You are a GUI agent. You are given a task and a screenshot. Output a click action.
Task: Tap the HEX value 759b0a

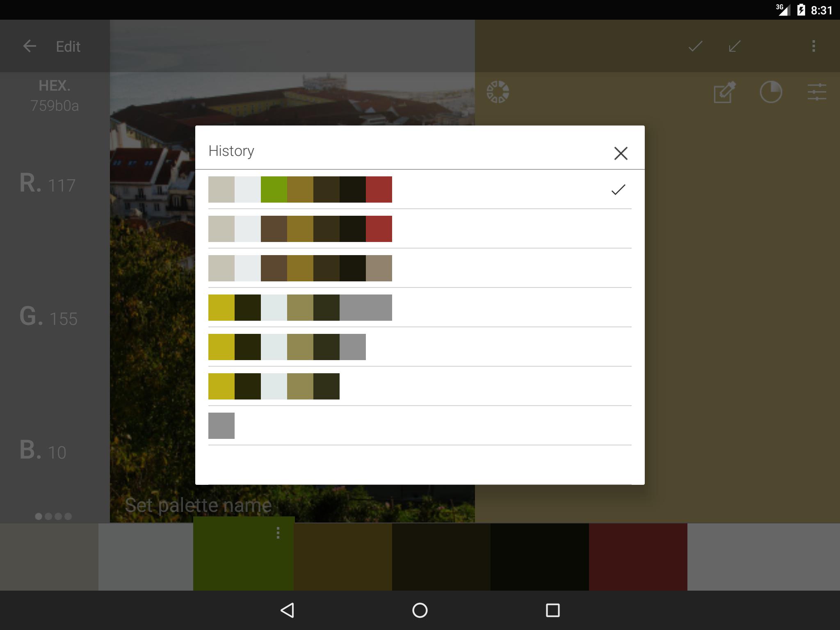pyautogui.click(x=55, y=106)
